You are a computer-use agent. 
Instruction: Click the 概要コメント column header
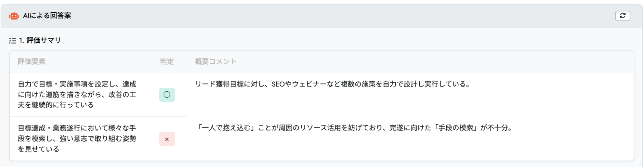[x=215, y=61]
